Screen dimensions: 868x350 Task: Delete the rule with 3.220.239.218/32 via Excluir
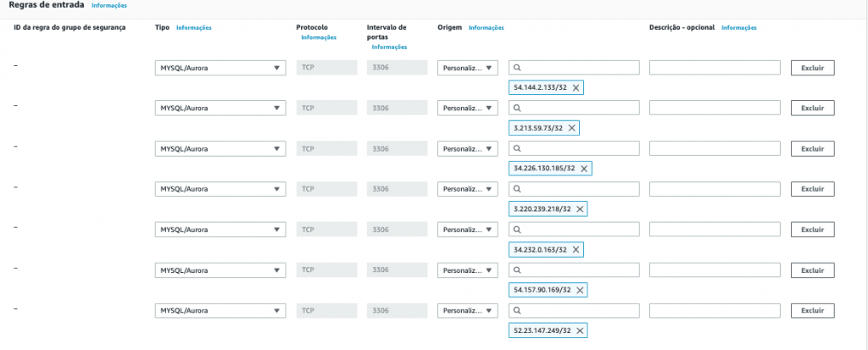812,189
